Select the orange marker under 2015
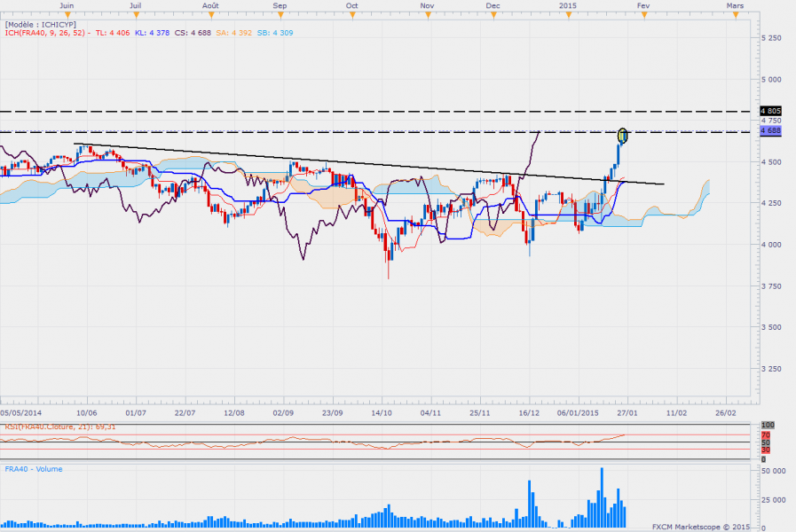Viewport: 796px width, 532px height. click(x=569, y=16)
